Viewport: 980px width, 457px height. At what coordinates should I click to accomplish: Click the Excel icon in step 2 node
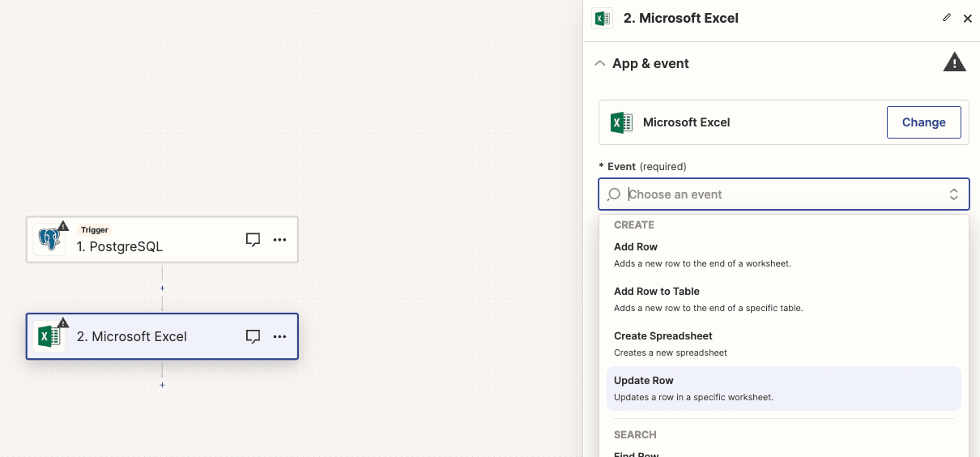click(x=49, y=336)
